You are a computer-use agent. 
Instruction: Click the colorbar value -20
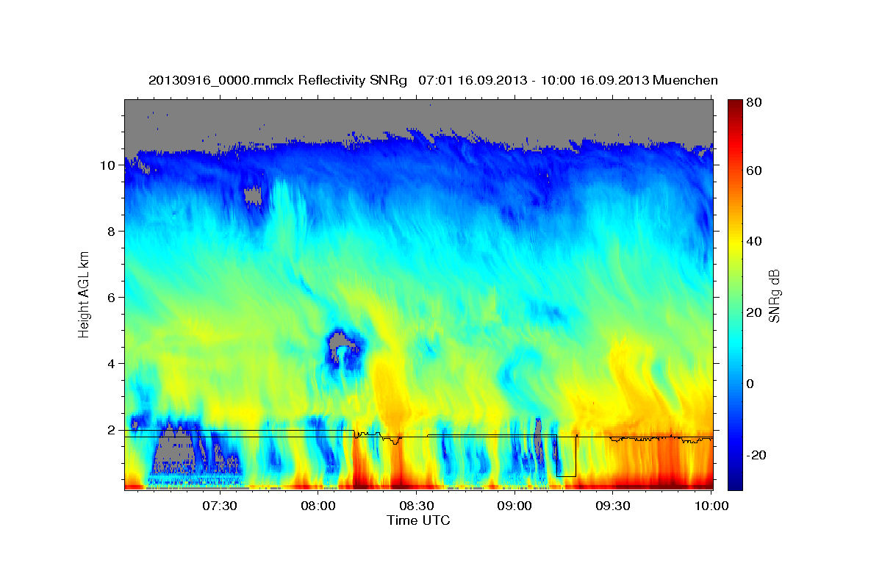756,455
